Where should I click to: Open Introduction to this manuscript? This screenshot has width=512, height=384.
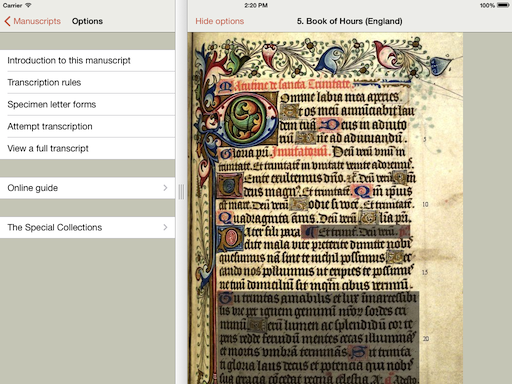click(x=87, y=60)
